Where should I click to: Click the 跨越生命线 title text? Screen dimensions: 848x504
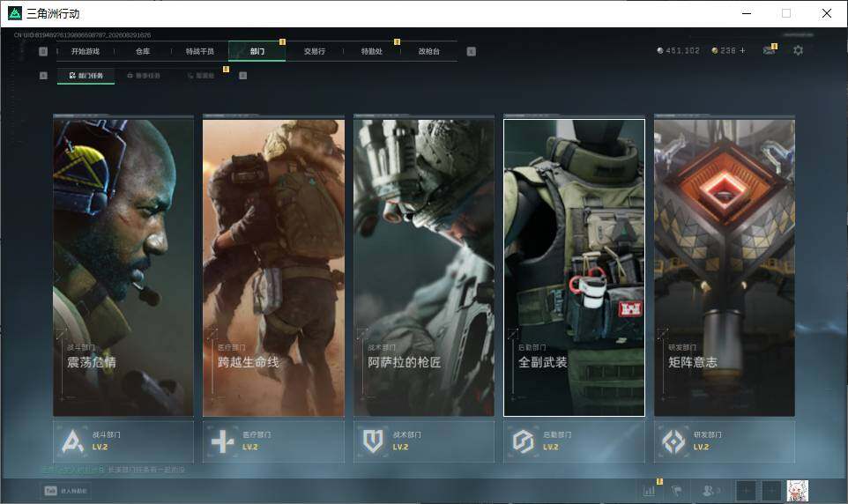(x=249, y=362)
